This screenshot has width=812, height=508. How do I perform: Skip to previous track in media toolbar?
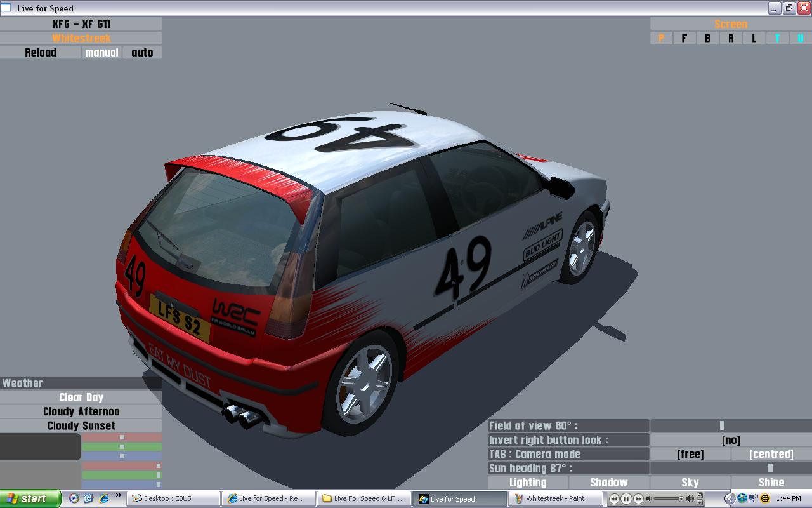(x=614, y=499)
